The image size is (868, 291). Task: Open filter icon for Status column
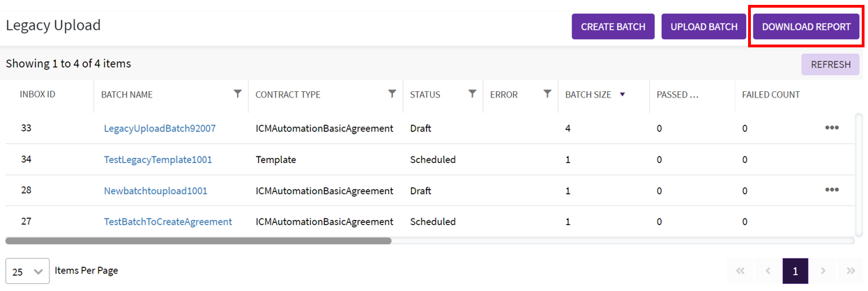pyautogui.click(x=472, y=94)
